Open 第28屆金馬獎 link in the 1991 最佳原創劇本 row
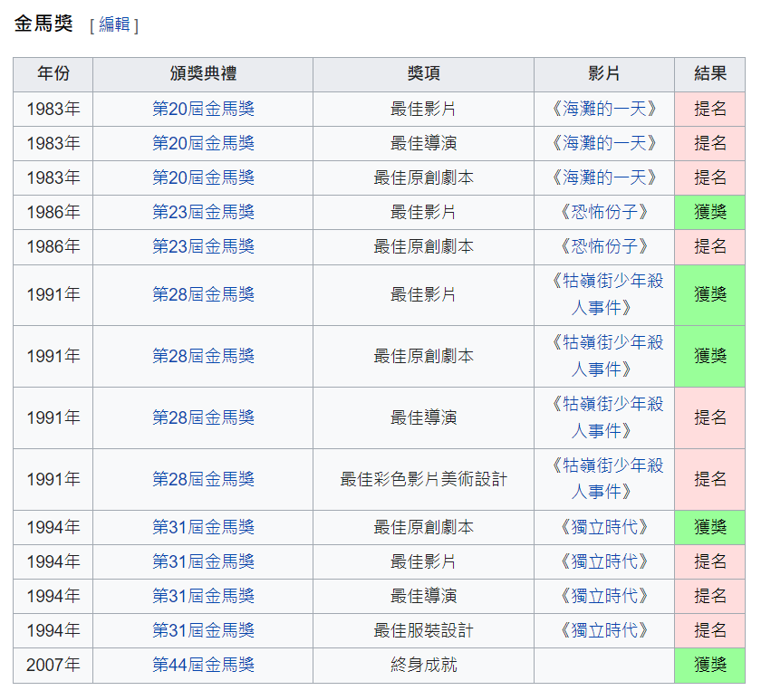The height and width of the screenshot is (700, 771). click(203, 356)
